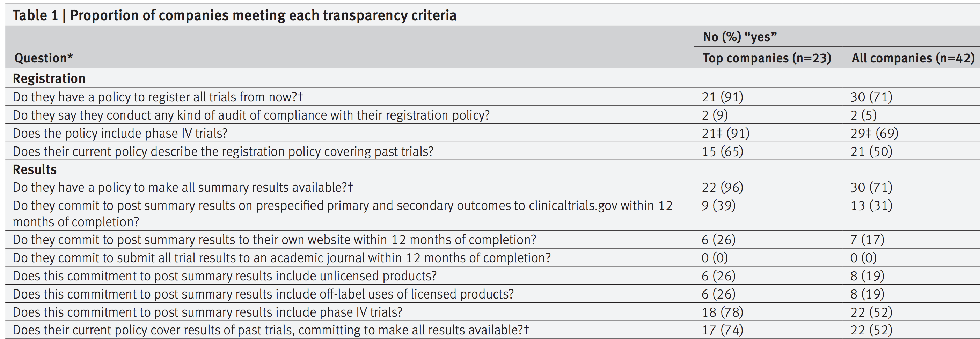Select the academic journal submission question
Image resolution: width=980 pixels, height=339 pixels.
pos(281,258)
